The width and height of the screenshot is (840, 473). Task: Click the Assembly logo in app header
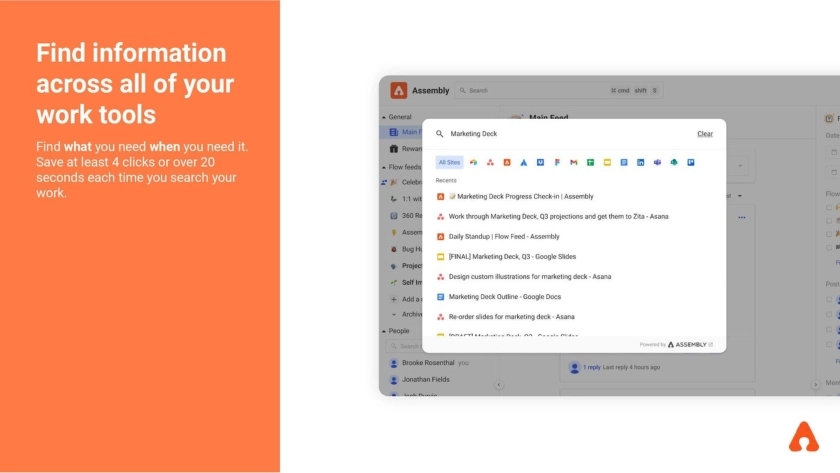click(399, 90)
